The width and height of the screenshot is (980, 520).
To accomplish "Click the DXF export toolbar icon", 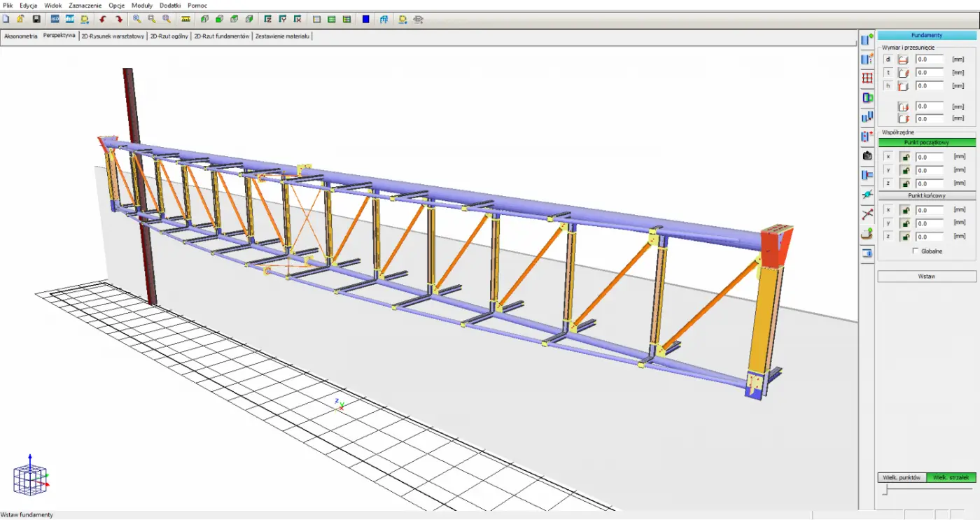I will coord(70,19).
